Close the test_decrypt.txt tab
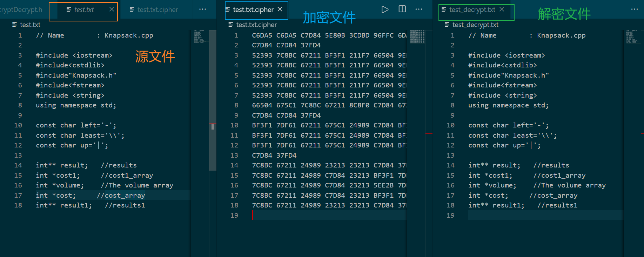Screen dimensions: 644x257 click(x=502, y=9)
